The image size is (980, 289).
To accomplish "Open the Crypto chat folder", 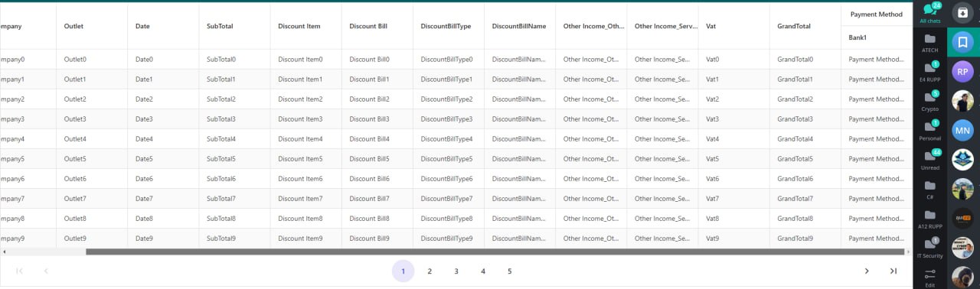I will [x=929, y=101].
